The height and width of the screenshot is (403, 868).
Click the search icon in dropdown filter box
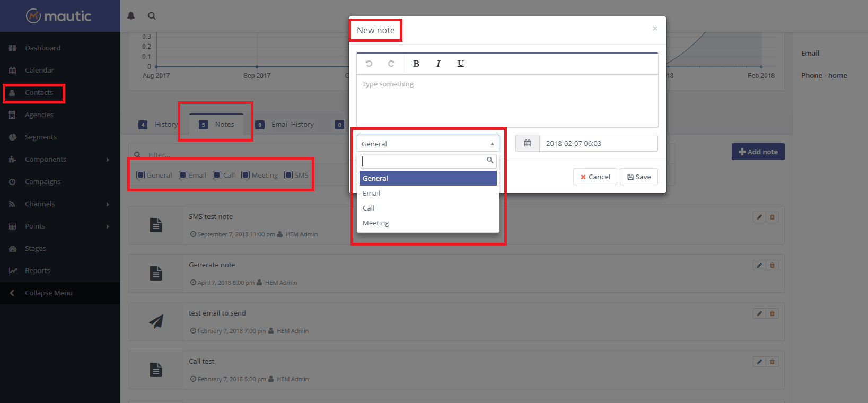click(x=490, y=160)
